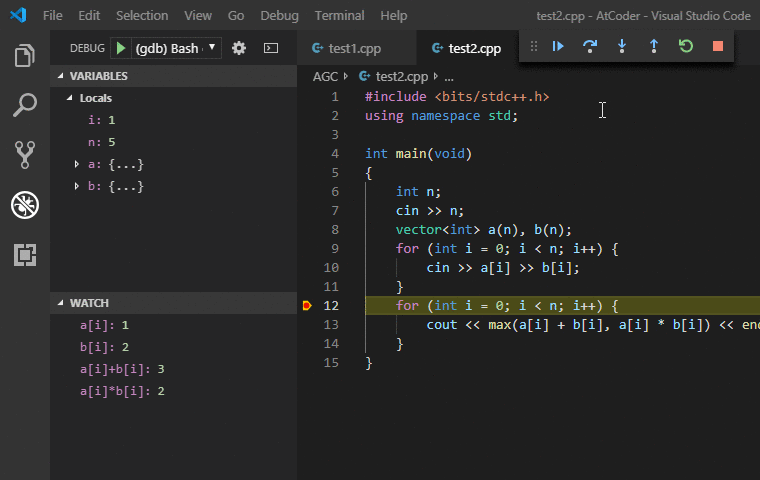The height and width of the screenshot is (480, 760).
Task: Expand variable b in Locals
Action: [x=78, y=186]
